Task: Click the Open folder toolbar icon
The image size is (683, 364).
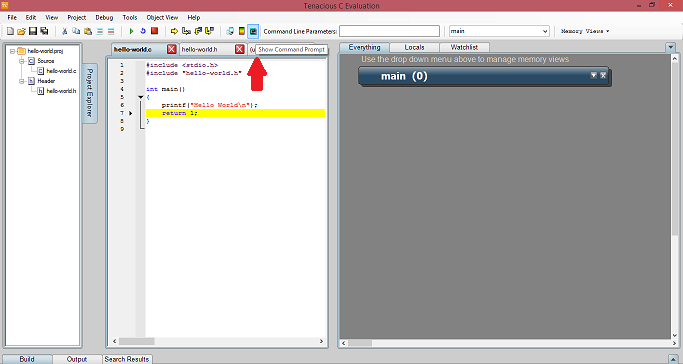Action: coord(21,31)
